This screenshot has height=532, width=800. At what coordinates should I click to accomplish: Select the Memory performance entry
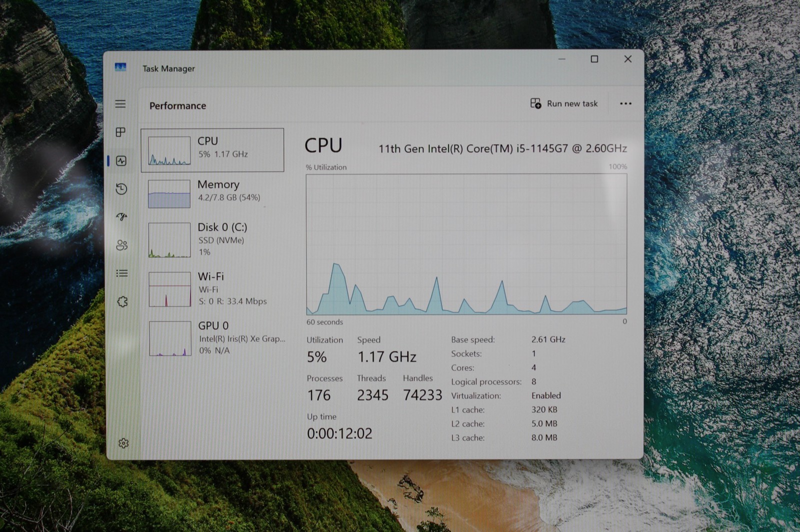coord(213,193)
